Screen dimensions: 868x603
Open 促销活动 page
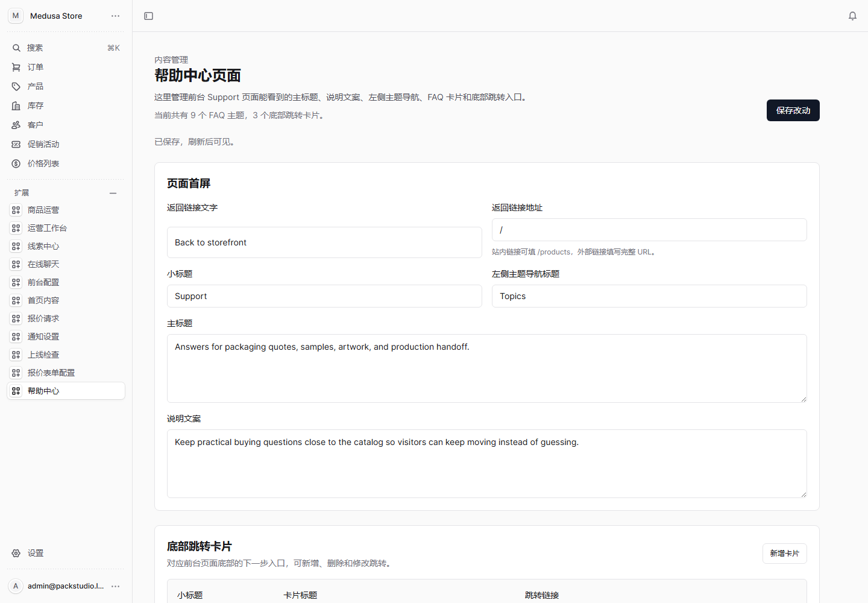[66, 144]
